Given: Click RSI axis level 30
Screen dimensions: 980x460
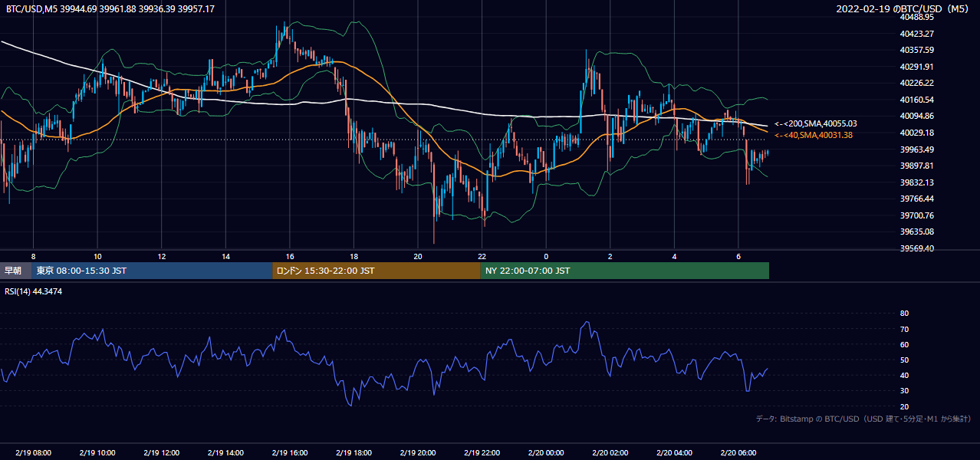Looking at the screenshot, I should coord(905,391).
